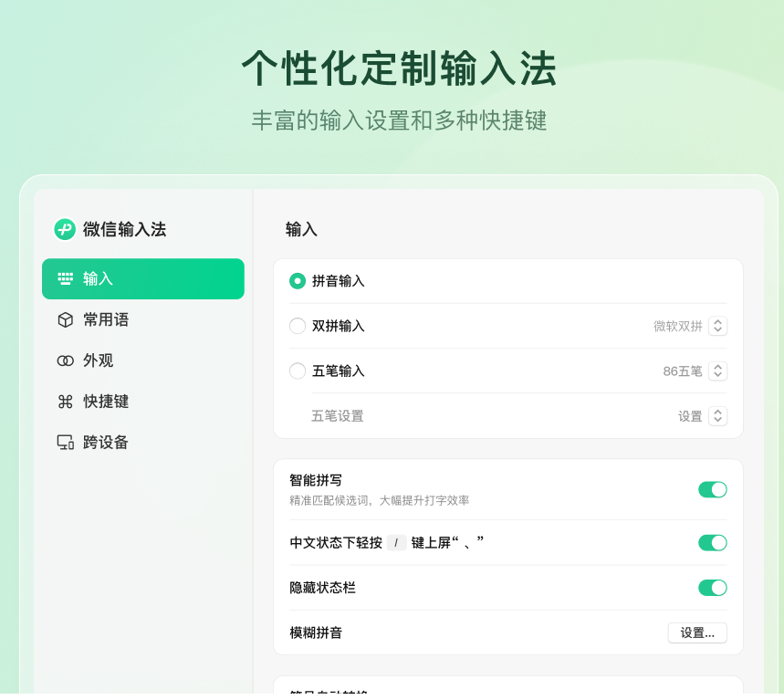Open the 常用语 sidebar section

click(x=143, y=320)
